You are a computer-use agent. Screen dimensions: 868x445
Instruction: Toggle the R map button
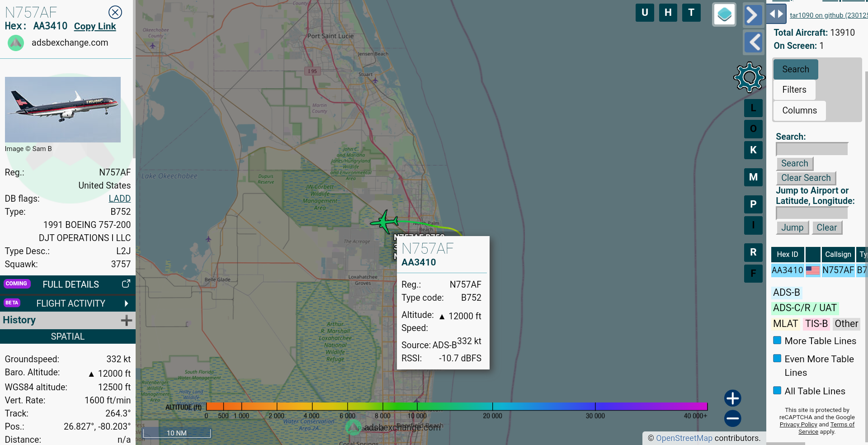(x=753, y=252)
